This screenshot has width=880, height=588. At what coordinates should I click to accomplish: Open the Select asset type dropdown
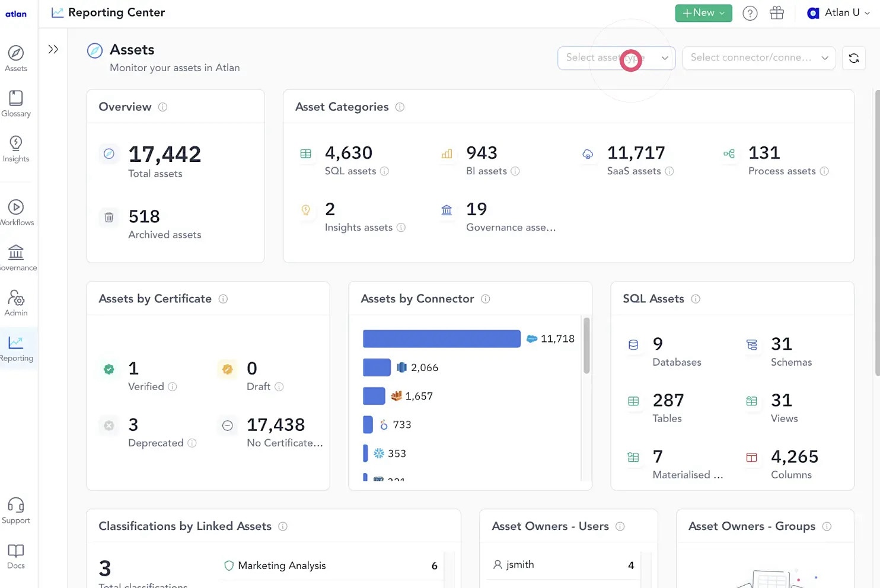tap(616, 57)
